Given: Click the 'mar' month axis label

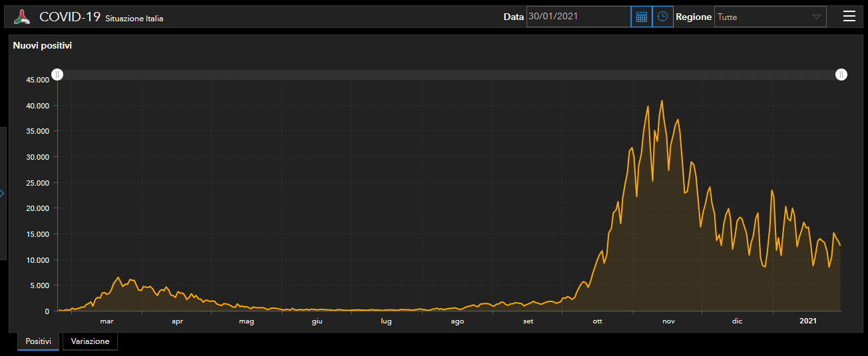Looking at the screenshot, I should (x=107, y=321).
